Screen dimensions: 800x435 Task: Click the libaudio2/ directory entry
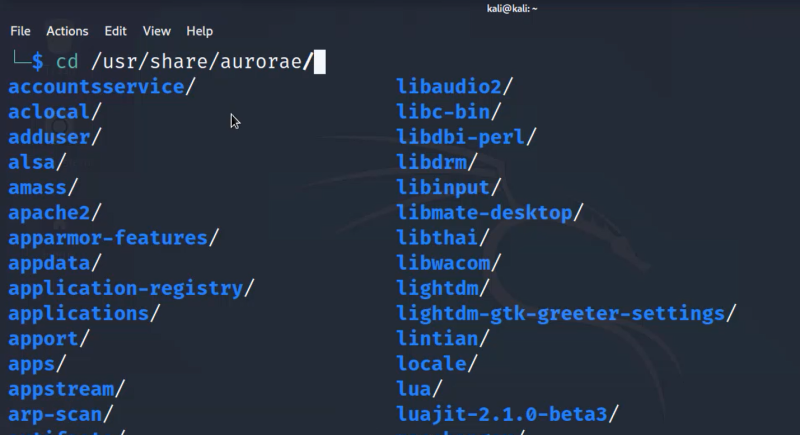[455, 87]
